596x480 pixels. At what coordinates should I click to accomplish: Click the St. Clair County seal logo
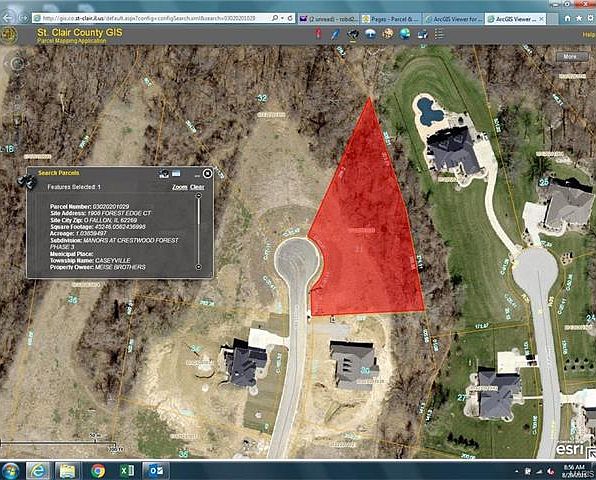[x=9, y=35]
